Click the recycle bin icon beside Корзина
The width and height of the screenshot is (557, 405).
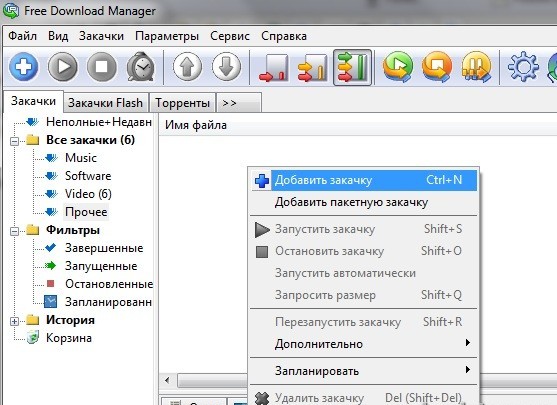[32, 337]
